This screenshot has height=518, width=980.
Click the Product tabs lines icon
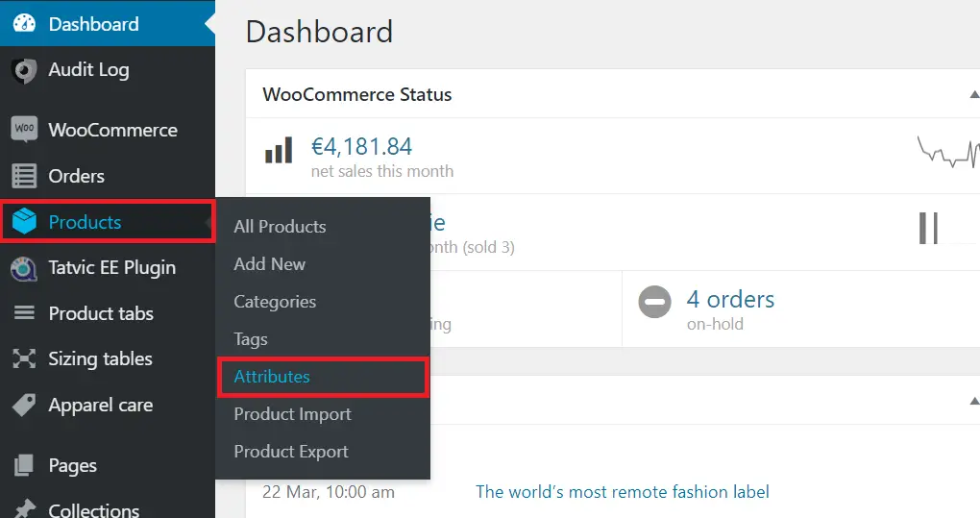24,312
